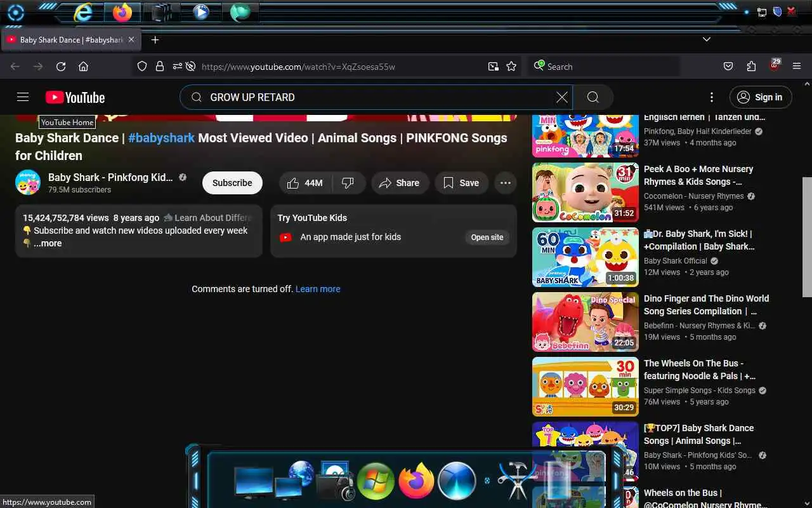Screen dimensions: 812x508
Task: Click the youtube.com URL in address bar
Action: 298,67
